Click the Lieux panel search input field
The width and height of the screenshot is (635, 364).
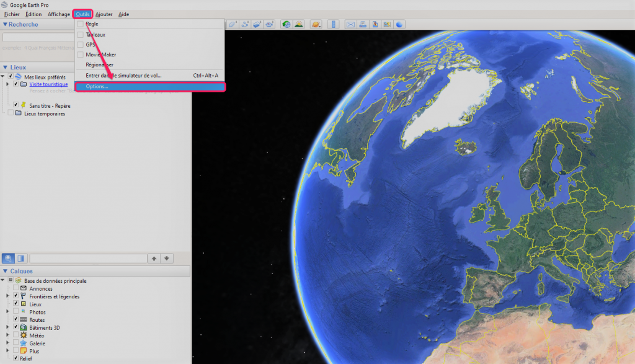tap(88, 259)
